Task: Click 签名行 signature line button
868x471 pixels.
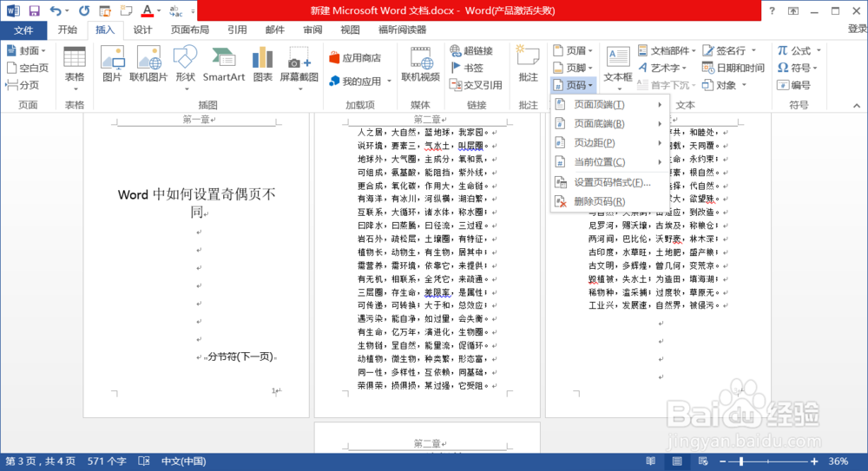Action: pos(729,51)
